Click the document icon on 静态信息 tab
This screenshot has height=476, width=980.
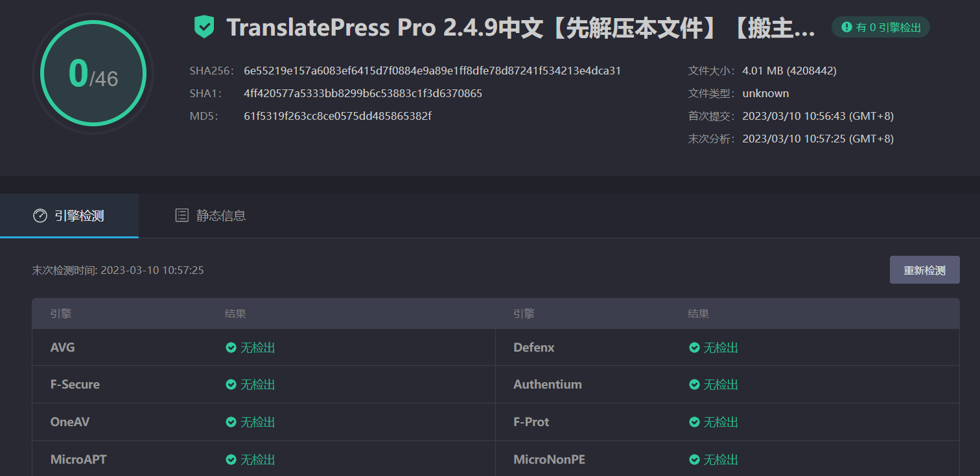coord(182,216)
